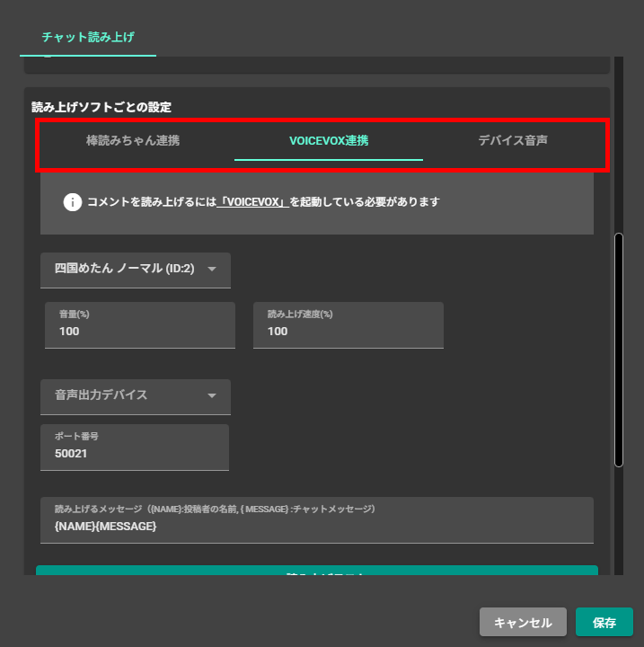Click the 音量(%) input field
Screen dimensions: 644x647
(140, 325)
